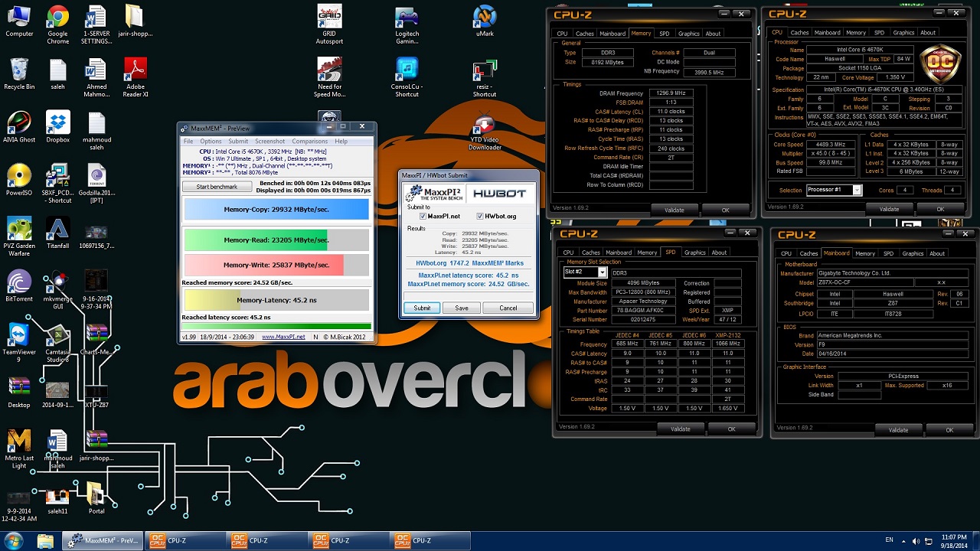Switch to the Caches tab in the CPU-Z Memory window
This screenshot has width=980, height=551.
pyautogui.click(x=585, y=34)
